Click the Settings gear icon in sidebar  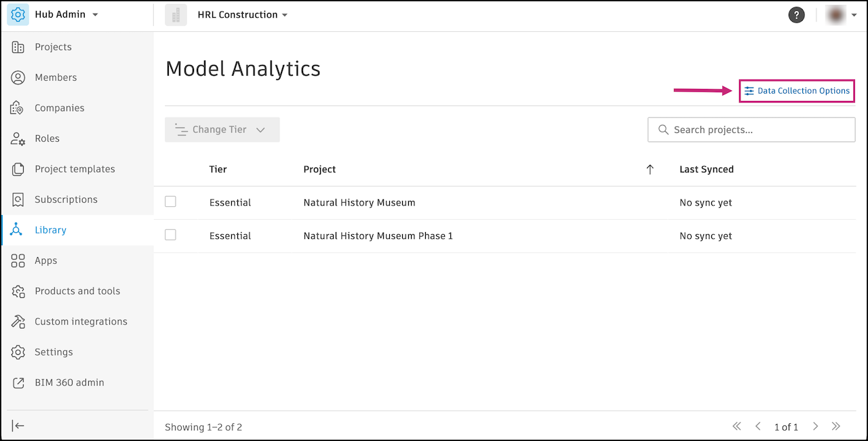[18, 352]
